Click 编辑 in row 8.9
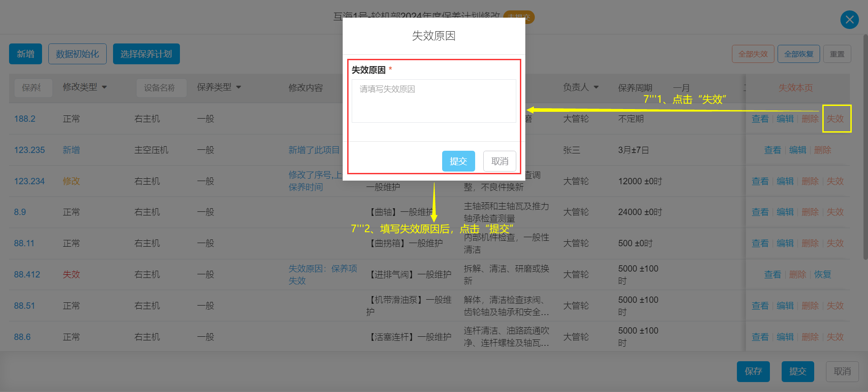 (785, 212)
